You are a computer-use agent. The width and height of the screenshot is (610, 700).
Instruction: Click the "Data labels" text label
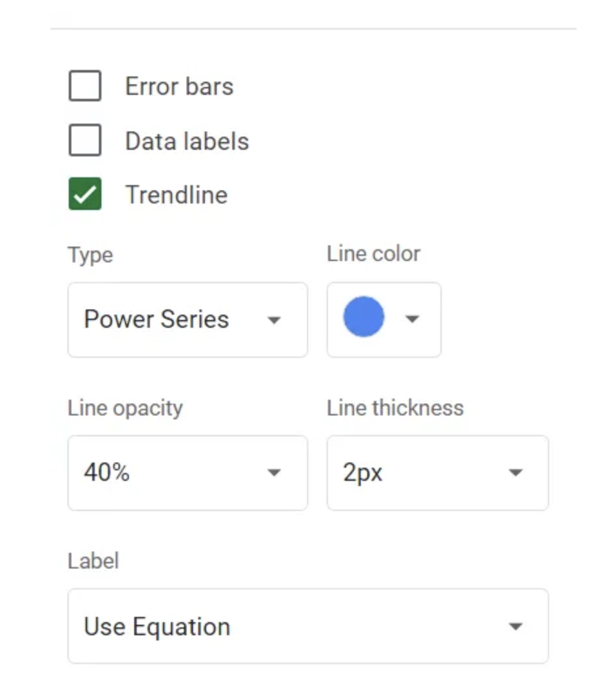point(187,141)
